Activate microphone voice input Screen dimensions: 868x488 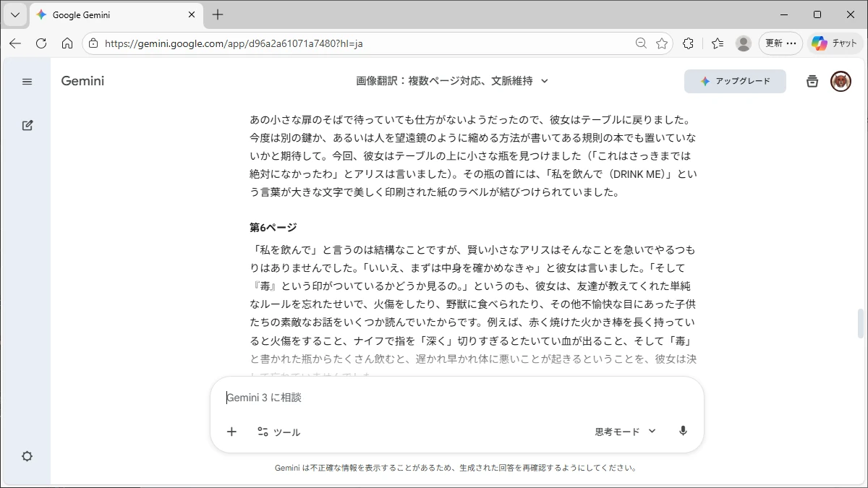tap(683, 432)
